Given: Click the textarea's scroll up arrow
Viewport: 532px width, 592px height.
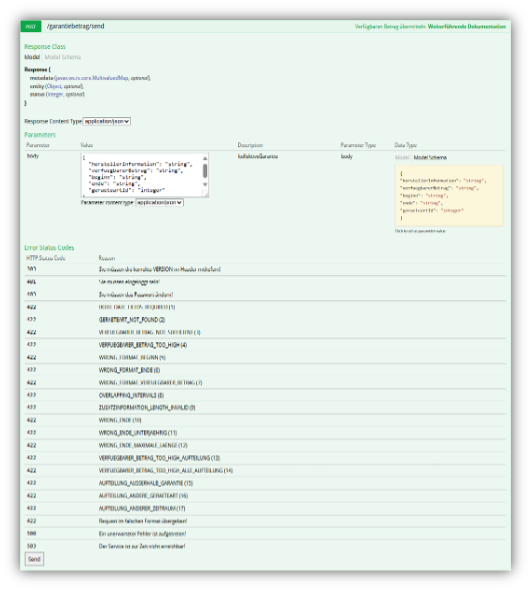Looking at the screenshot, I should (x=205, y=158).
